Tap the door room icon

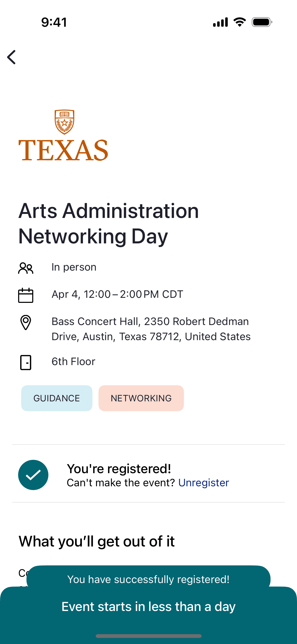[26, 362]
